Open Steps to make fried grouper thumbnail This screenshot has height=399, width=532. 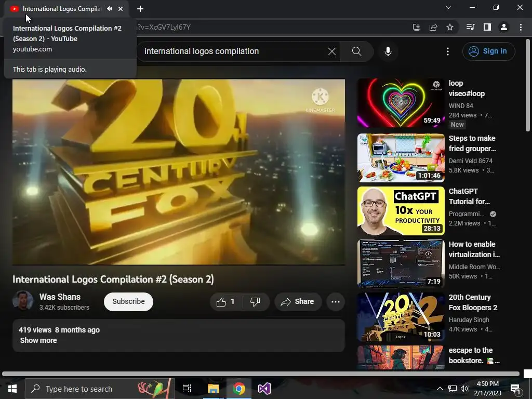pos(401,158)
